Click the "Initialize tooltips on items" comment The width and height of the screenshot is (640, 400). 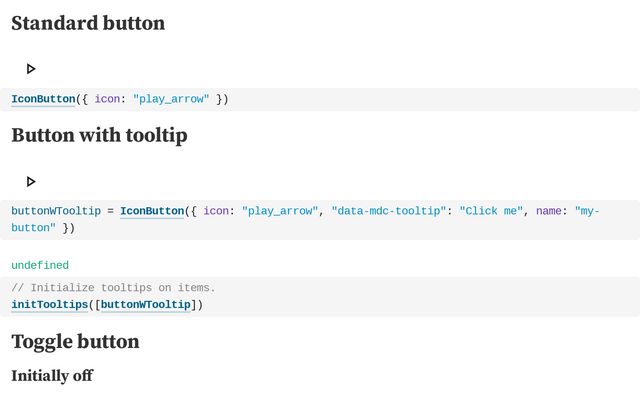[x=113, y=288]
